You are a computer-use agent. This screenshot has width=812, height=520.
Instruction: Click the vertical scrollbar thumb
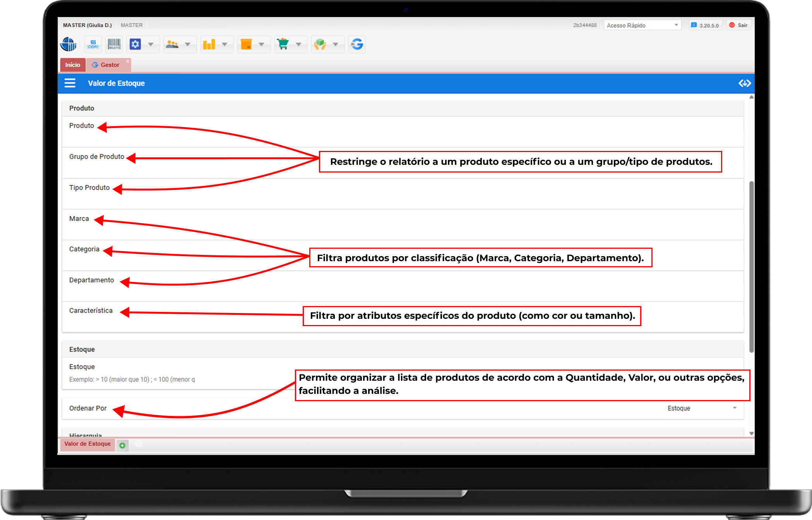(751, 267)
